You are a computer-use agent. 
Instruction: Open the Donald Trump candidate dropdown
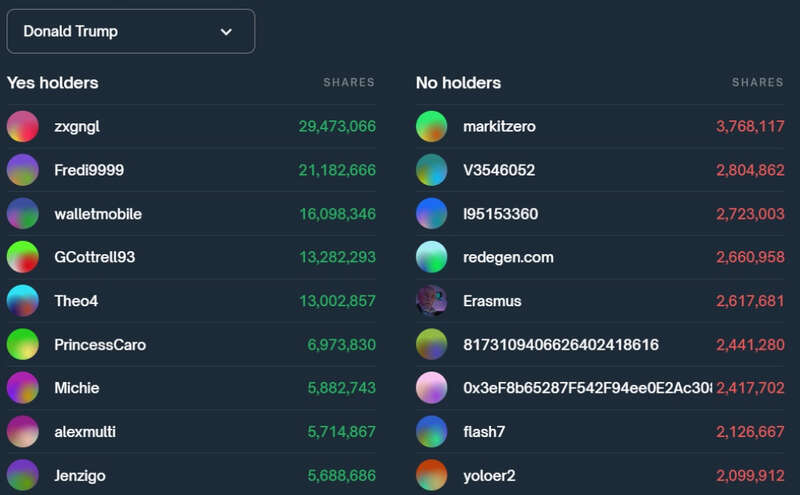[130, 31]
